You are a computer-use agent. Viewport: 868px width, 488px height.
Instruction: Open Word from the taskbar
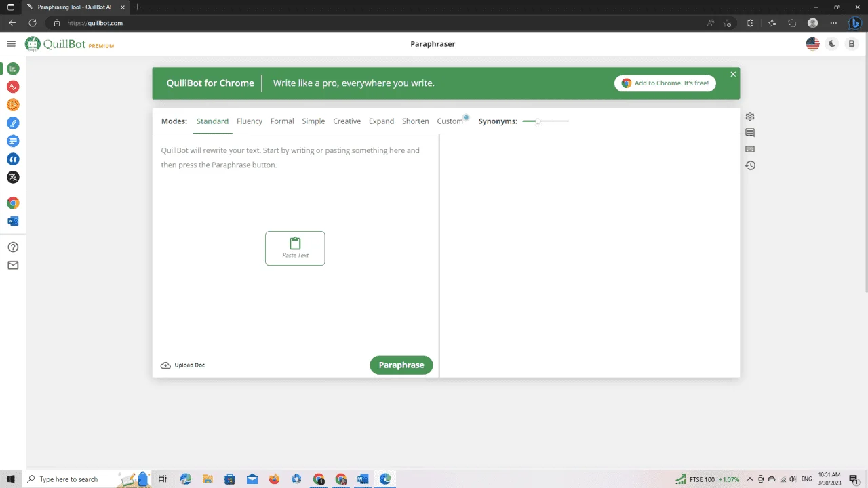pos(363,479)
